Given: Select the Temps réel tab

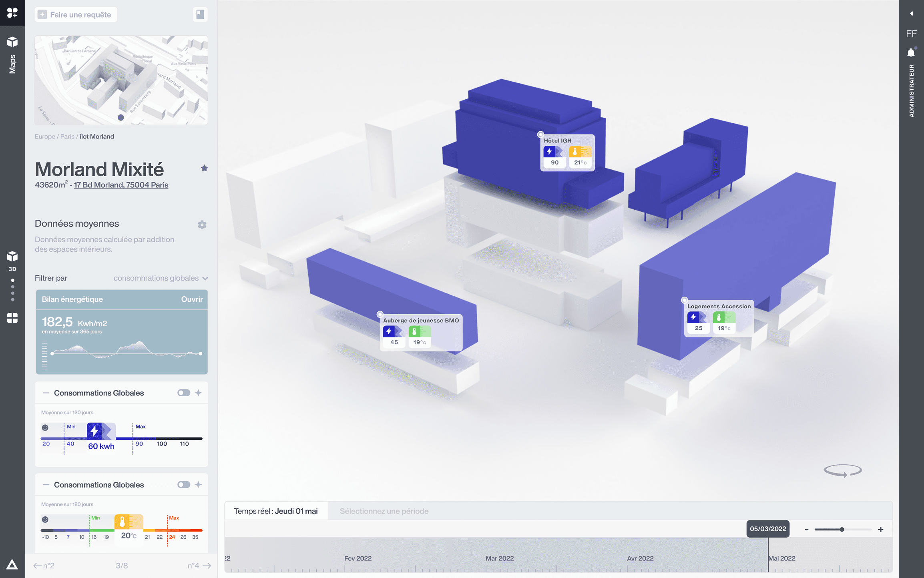Looking at the screenshot, I should tap(276, 511).
